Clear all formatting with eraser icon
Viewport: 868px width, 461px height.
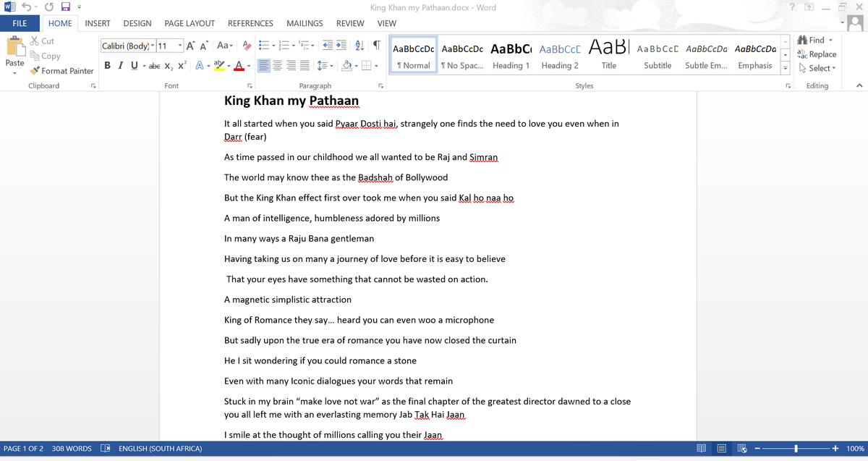tap(247, 46)
